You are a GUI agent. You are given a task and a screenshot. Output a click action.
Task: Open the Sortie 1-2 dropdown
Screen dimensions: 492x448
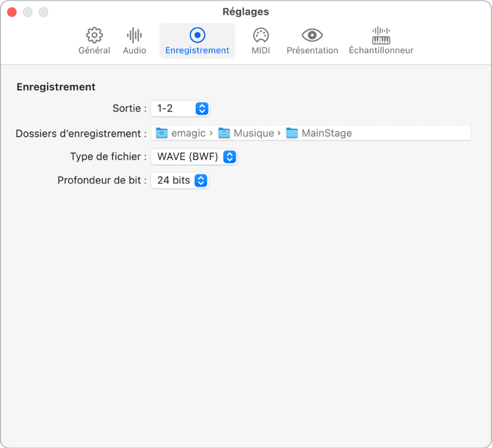(180, 109)
